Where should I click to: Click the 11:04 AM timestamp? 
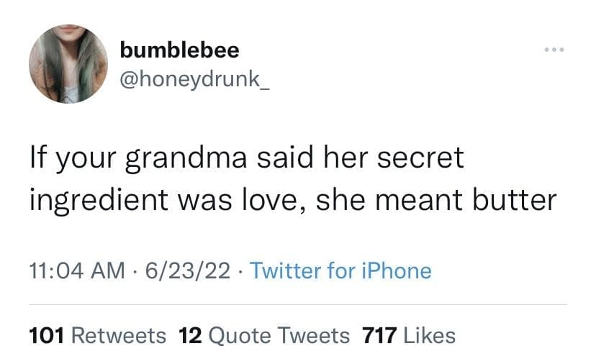click(75, 271)
